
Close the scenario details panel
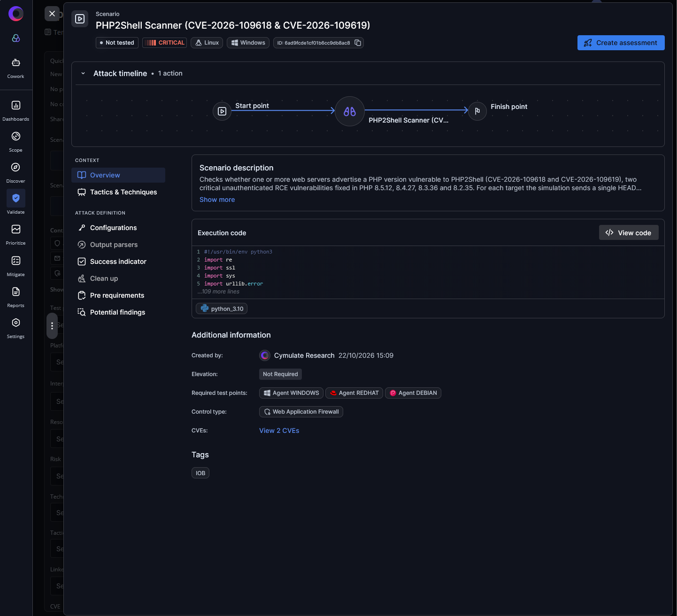coord(52,14)
